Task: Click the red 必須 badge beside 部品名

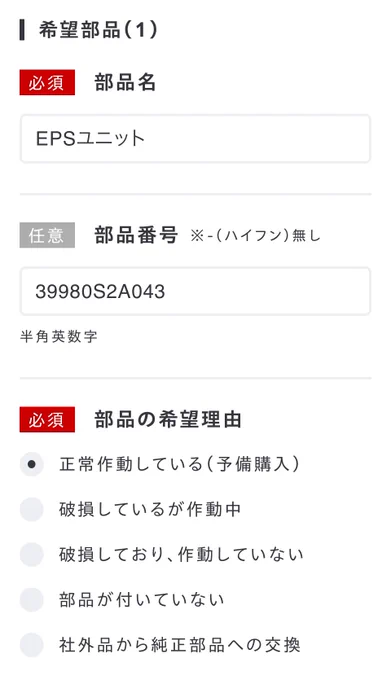Action: pos(47,82)
